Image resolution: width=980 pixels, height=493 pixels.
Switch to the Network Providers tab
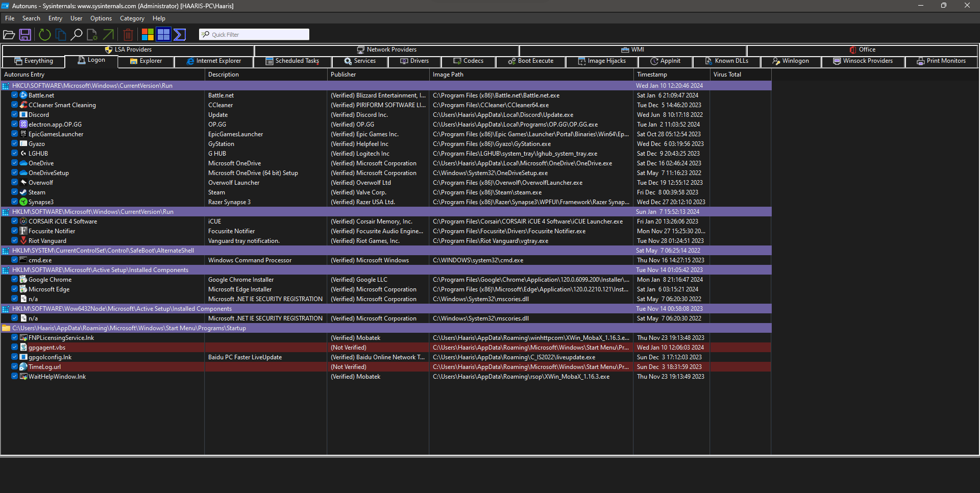point(386,50)
